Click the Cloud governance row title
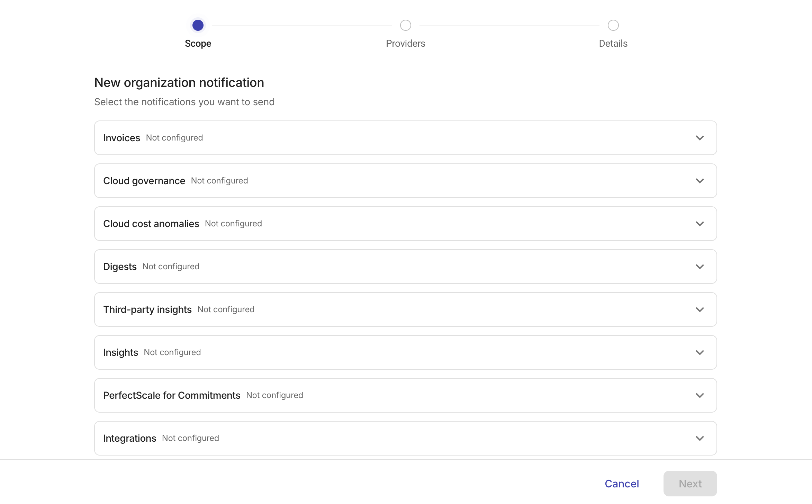 144,181
